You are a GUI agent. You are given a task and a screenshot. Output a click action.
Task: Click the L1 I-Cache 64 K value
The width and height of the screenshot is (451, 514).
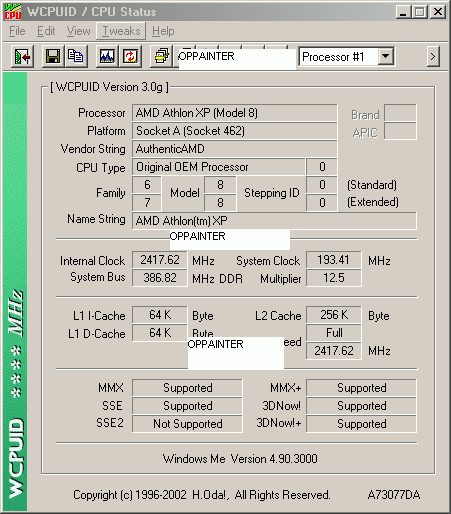click(160, 315)
